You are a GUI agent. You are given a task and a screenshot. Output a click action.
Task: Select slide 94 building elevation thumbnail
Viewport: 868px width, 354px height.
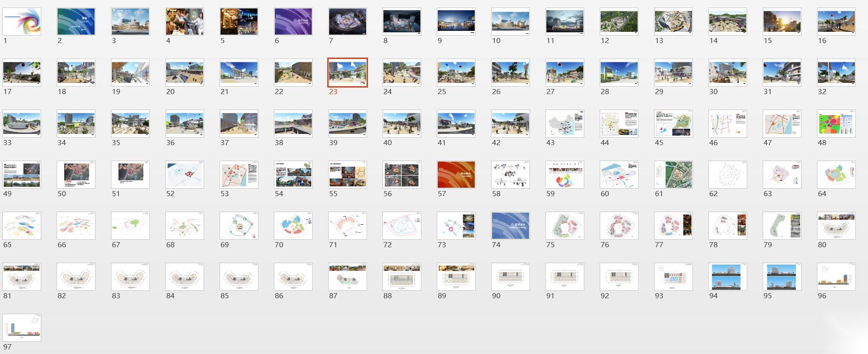click(728, 277)
